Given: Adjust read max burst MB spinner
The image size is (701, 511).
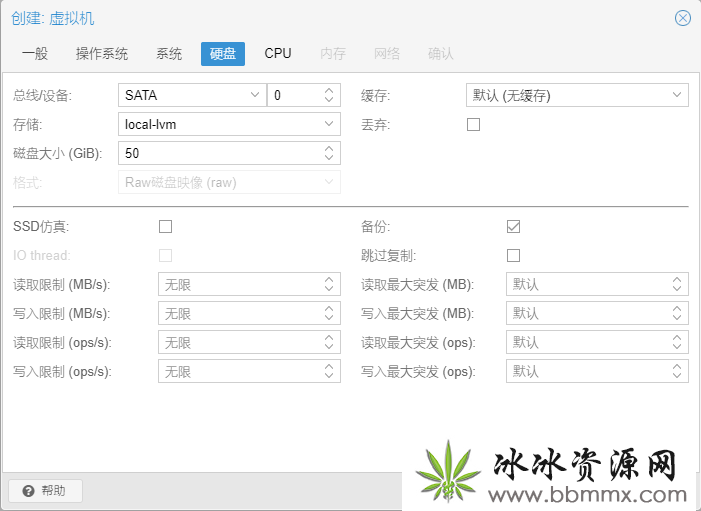Looking at the screenshot, I should point(676,284).
